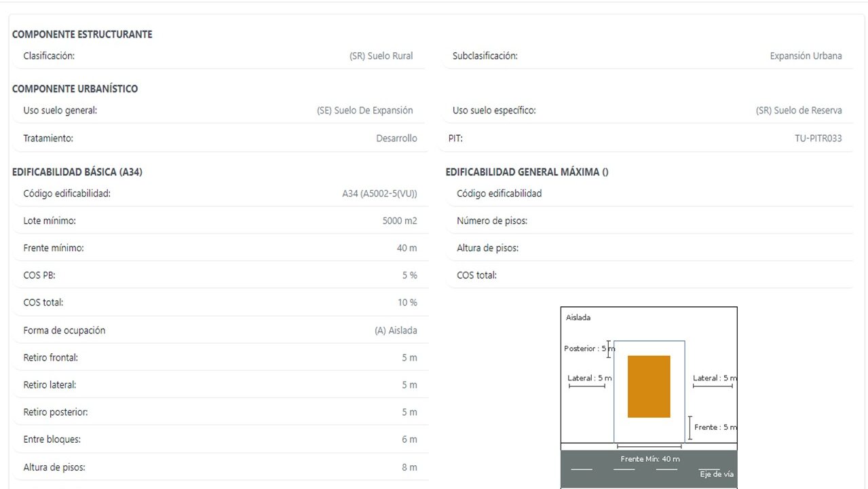
Task: Click the Expansión Urbana subclassification value
Action: pyautogui.click(x=806, y=56)
